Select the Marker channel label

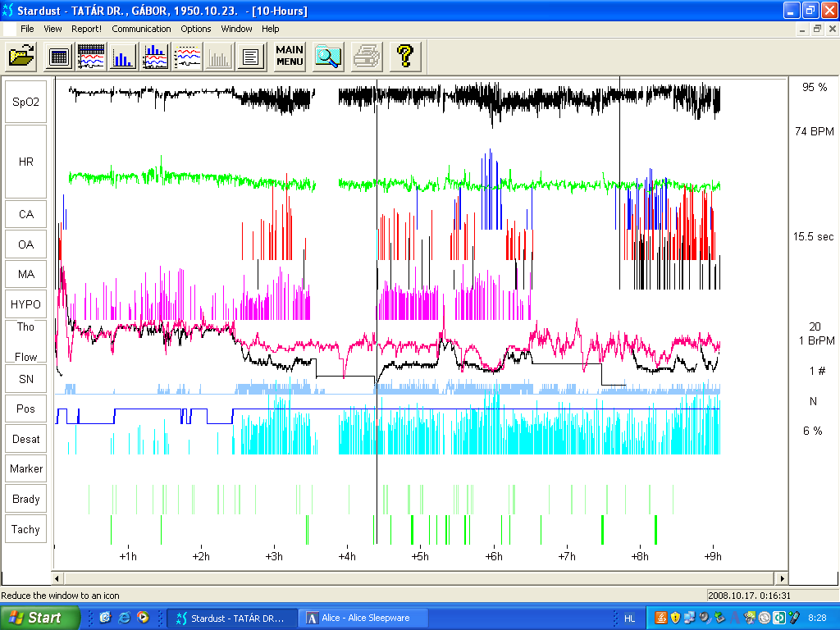pyautogui.click(x=25, y=468)
